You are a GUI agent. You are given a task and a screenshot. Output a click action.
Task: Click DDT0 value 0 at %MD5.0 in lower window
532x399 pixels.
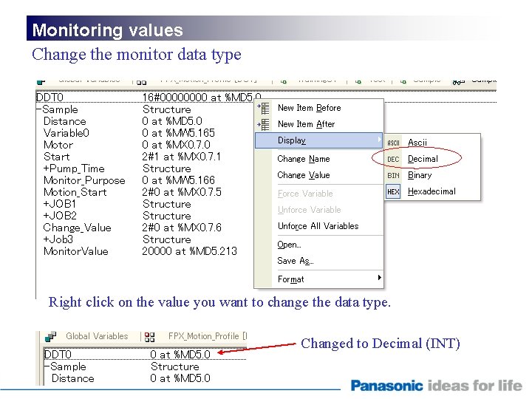[x=180, y=355]
